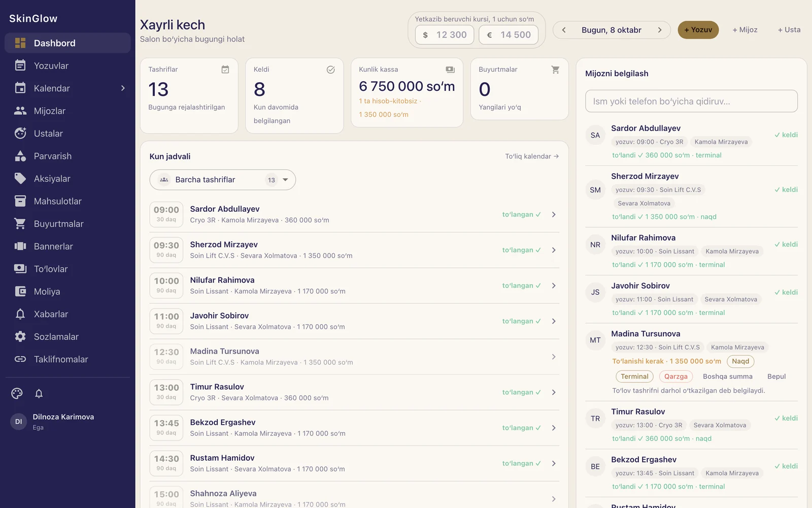
Task: Go to next day arrow beside Bugun, 8 oktabr
Action: 659,30
